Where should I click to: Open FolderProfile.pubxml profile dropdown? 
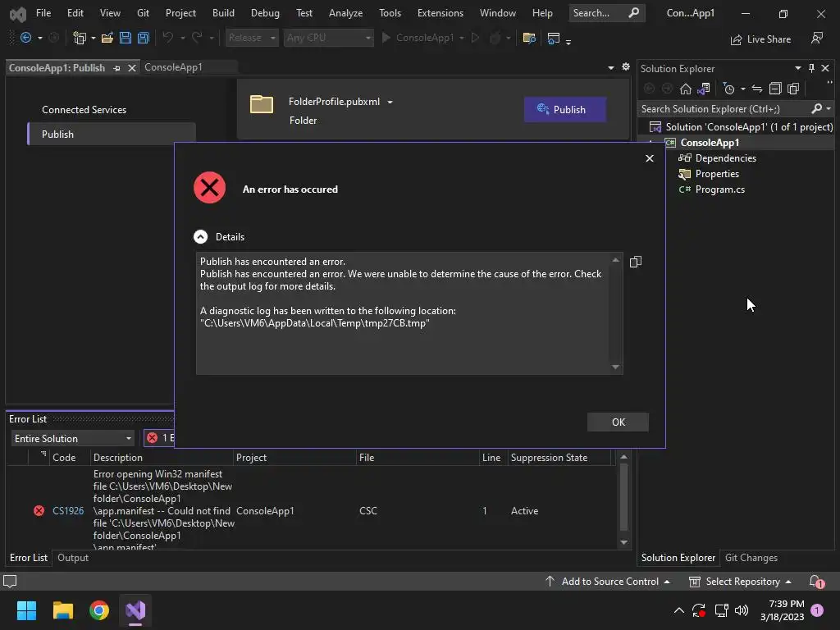390,102
